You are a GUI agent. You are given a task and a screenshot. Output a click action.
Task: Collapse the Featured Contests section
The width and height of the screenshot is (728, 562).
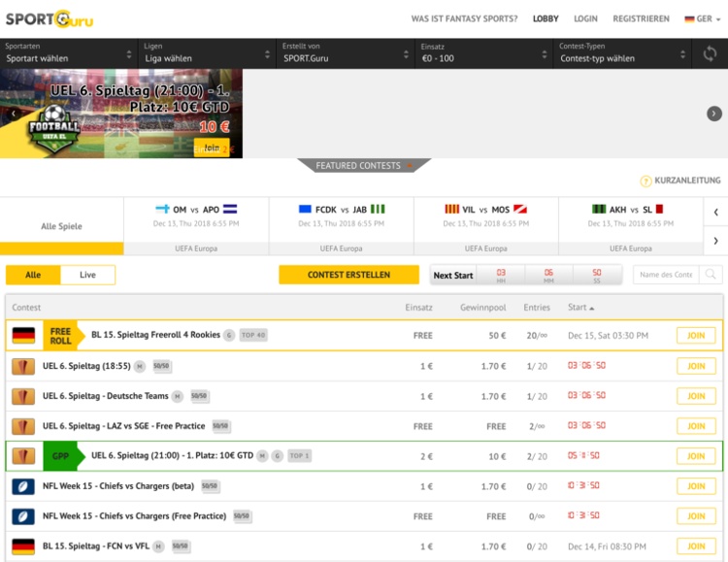pyautogui.click(x=364, y=165)
